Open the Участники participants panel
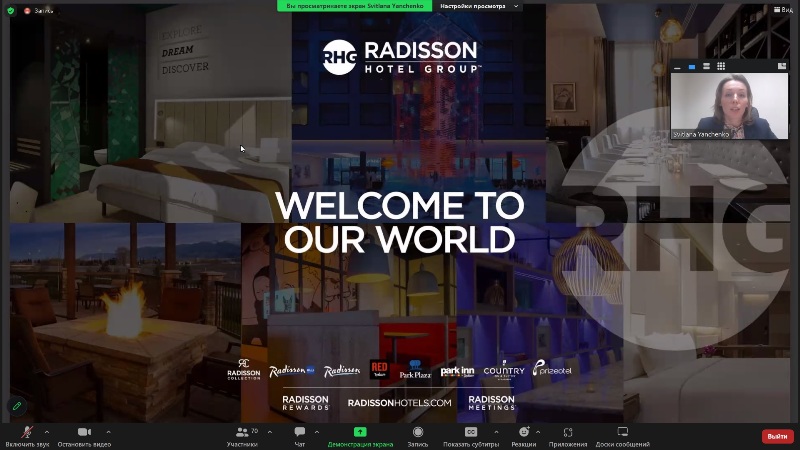Screen dimensions: 800x450 pyautogui.click(x=242, y=437)
